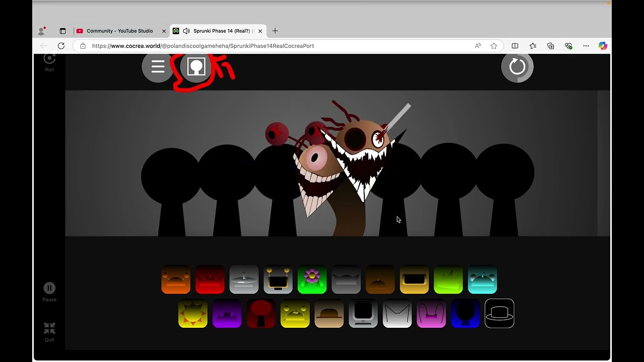Pick the dark red tree icon

261,314
